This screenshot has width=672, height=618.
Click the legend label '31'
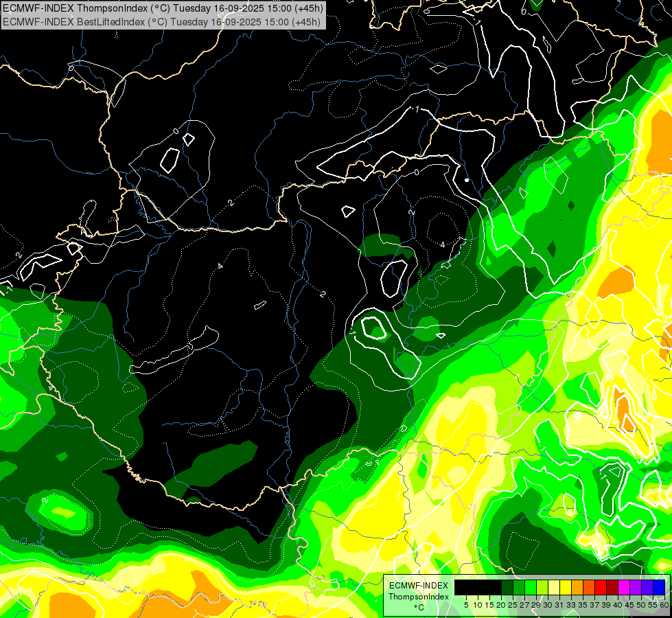point(559,605)
